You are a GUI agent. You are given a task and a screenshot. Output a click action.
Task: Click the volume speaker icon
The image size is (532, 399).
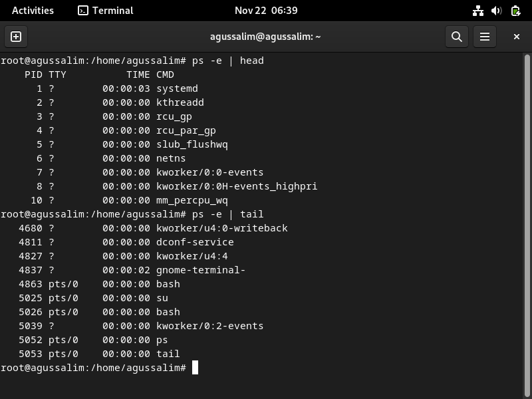tap(496, 11)
